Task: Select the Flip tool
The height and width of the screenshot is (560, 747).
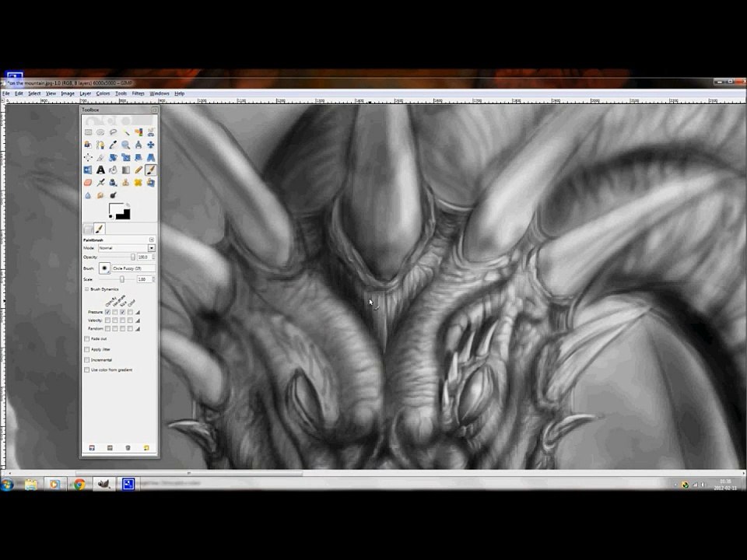Action: pyautogui.click(x=88, y=170)
